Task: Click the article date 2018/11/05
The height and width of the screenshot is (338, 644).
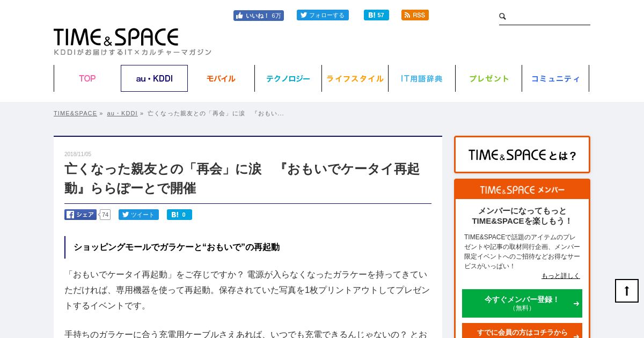Action: click(x=78, y=155)
